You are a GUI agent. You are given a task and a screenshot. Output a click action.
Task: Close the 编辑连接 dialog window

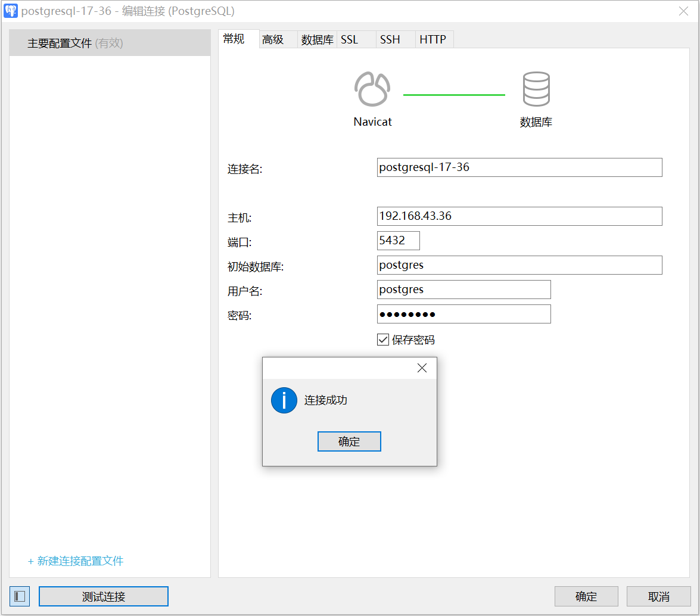(683, 11)
